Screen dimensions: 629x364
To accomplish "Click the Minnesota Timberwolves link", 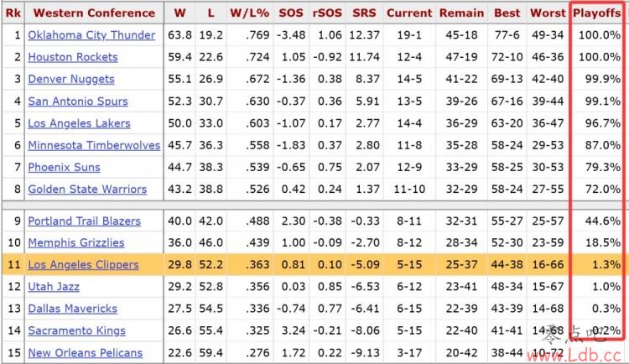I will [x=93, y=145].
